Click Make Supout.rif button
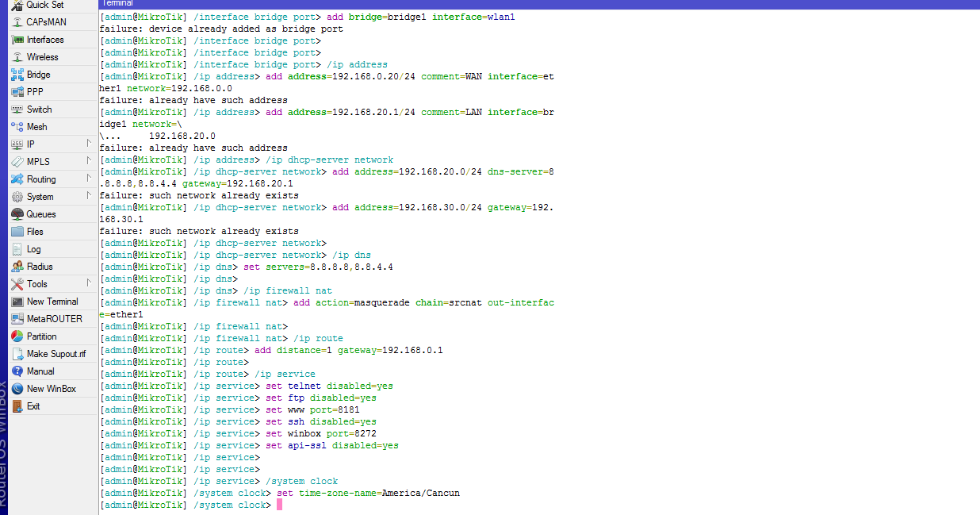The image size is (980, 515). (56, 354)
